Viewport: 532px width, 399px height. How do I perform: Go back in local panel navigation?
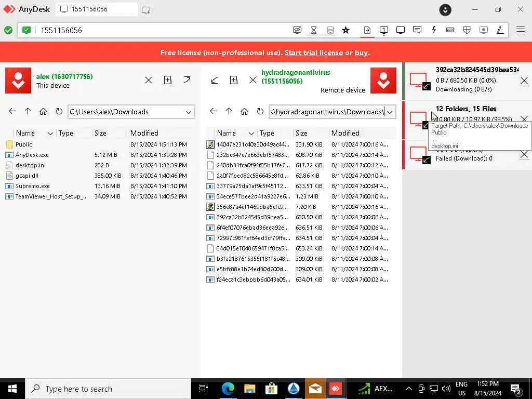(12, 111)
